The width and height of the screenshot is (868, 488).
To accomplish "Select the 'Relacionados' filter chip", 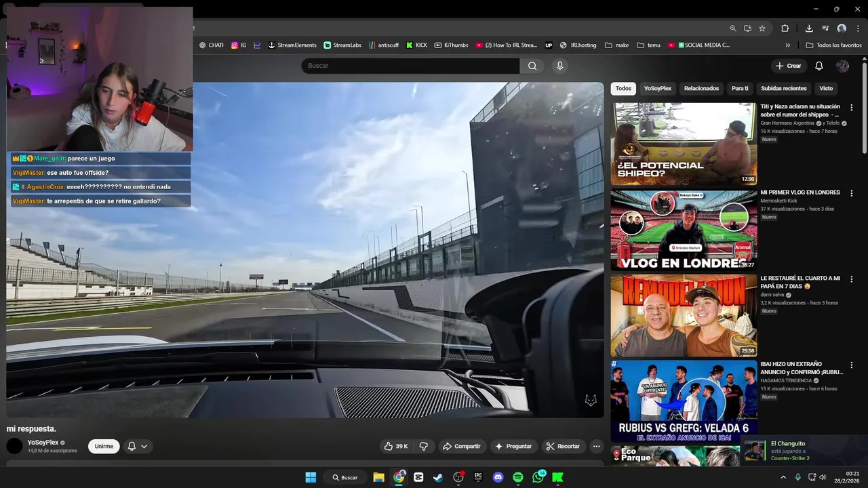I will click(x=701, y=89).
